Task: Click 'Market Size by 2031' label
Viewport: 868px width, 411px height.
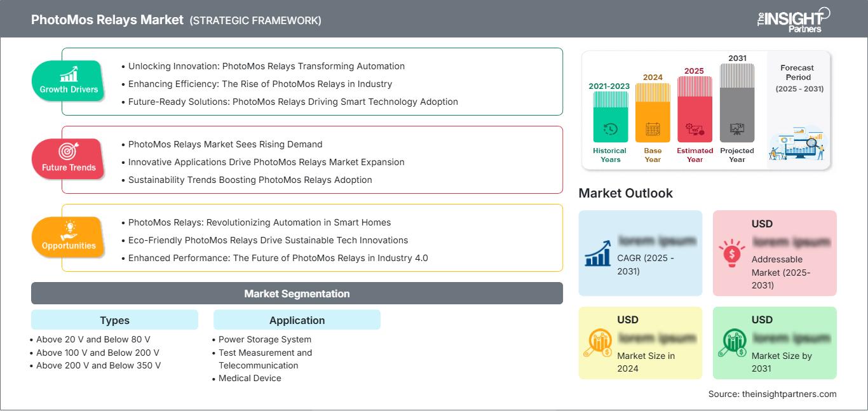Action: point(782,362)
